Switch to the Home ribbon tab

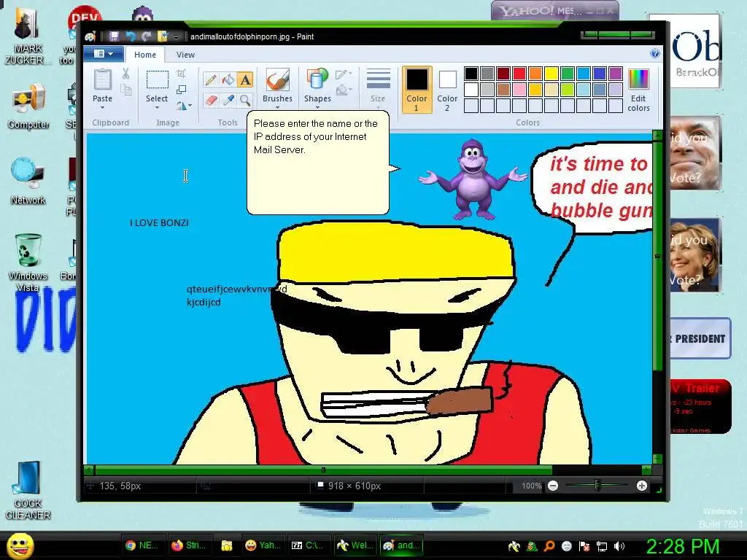click(145, 55)
